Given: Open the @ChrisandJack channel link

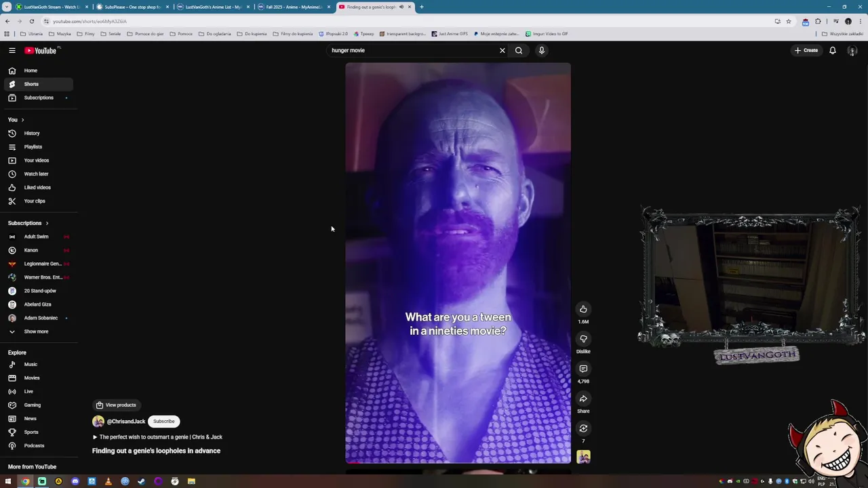Looking at the screenshot, I should pyautogui.click(x=126, y=422).
